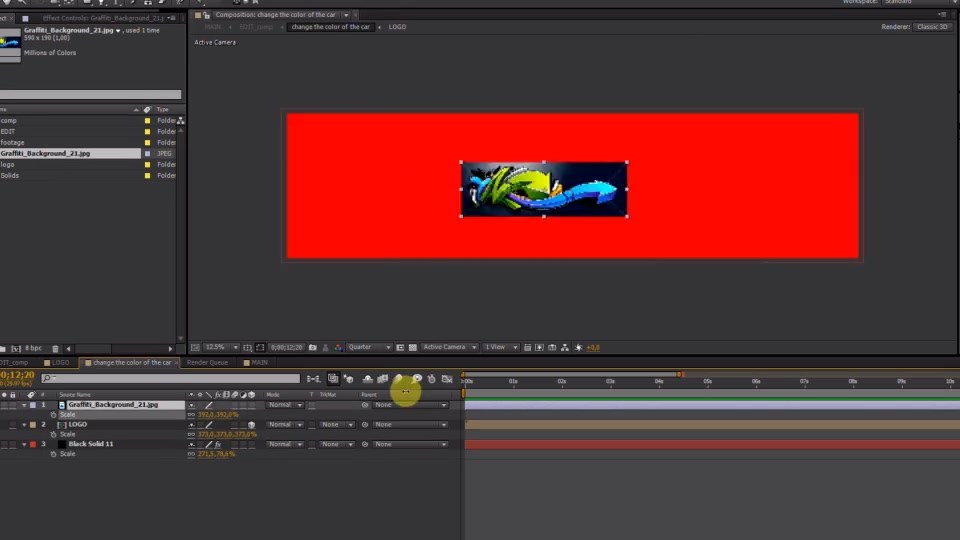960x540 pixels.
Task: Collapse the LOGO layer properties triangle
Action: 24,424
